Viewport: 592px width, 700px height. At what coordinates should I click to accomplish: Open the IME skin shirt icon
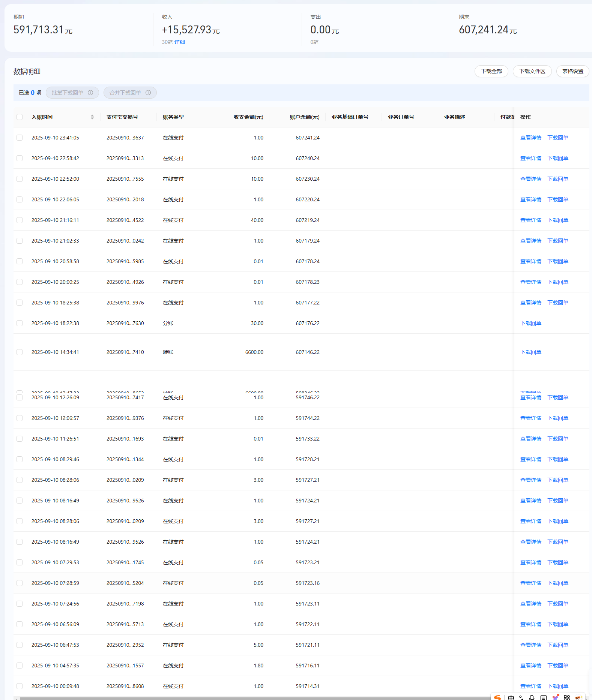(x=556, y=697)
